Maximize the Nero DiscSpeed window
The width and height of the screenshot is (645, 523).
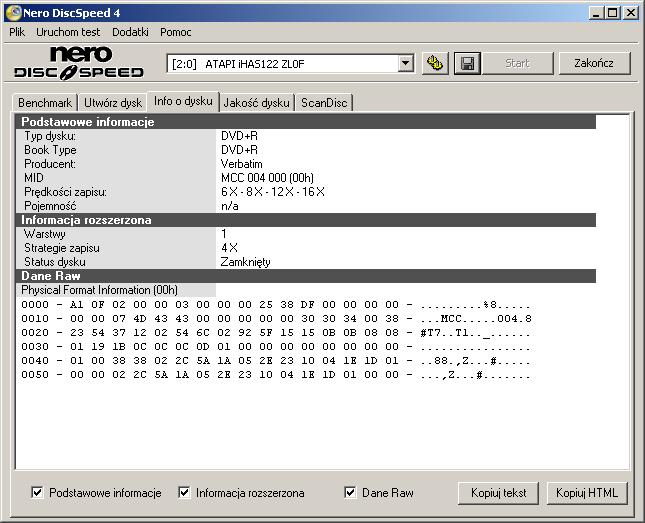613,13
